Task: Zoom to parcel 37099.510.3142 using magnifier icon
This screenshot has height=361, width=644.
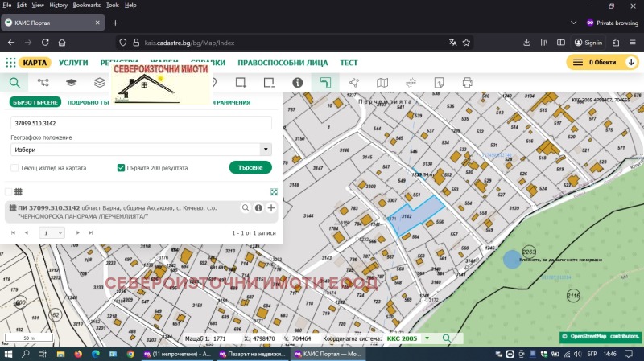Action: pyautogui.click(x=246, y=208)
